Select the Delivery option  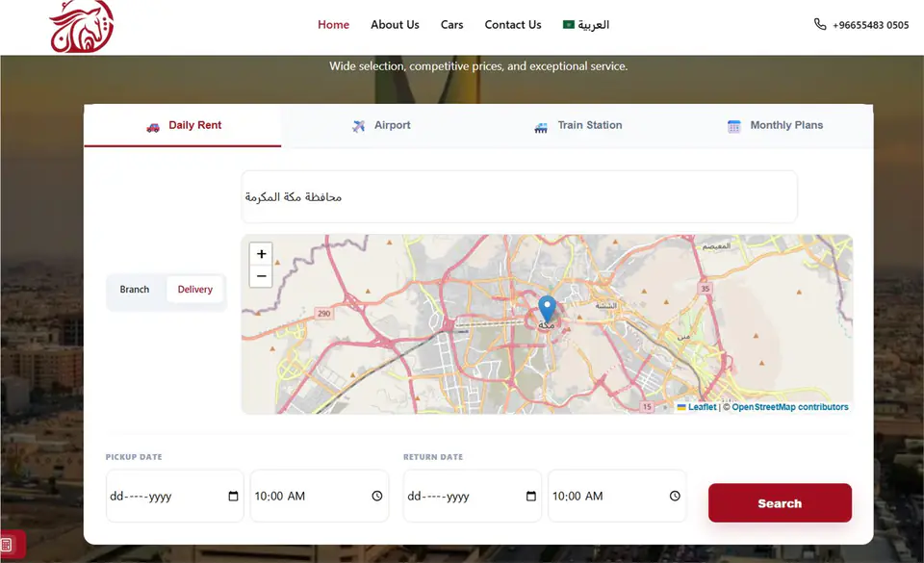click(x=195, y=289)
